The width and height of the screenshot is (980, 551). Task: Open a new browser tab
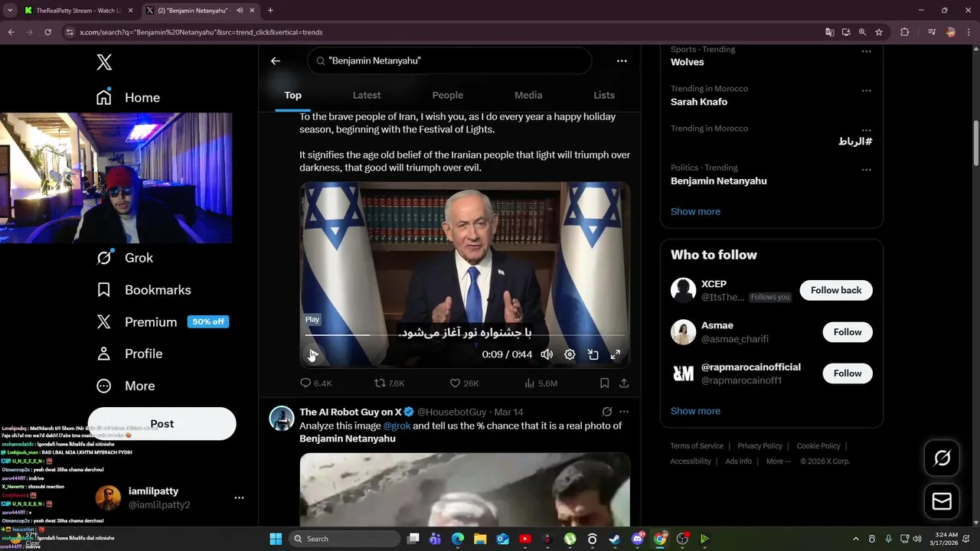(x=270, y=11)
